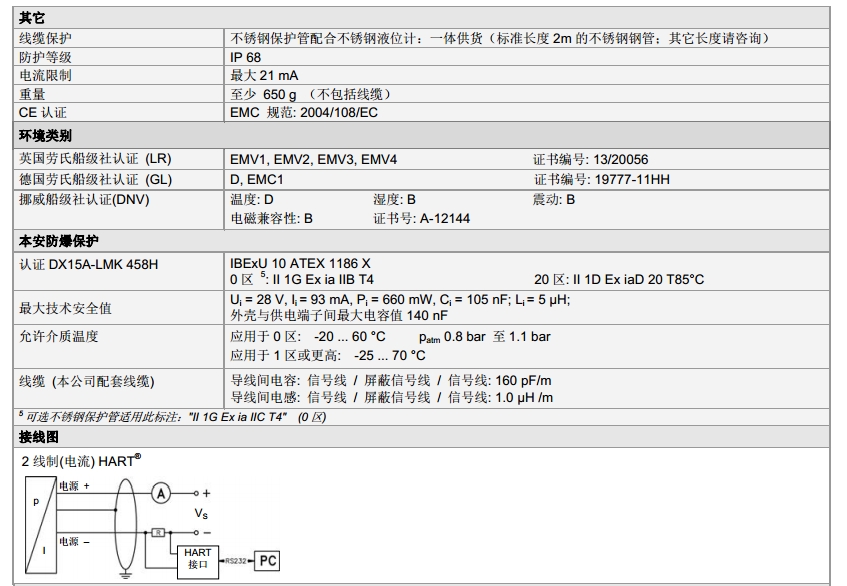Click the 电流限制 label

pos(45,76)
